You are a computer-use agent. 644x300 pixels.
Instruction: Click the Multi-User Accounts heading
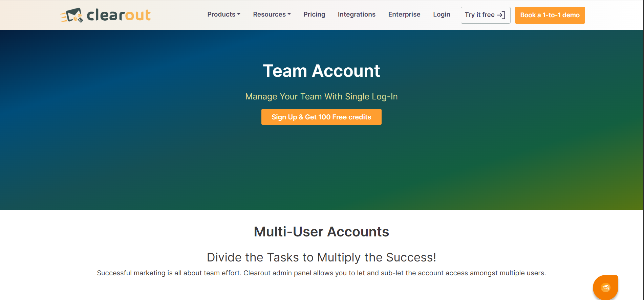tap(321, 232)
